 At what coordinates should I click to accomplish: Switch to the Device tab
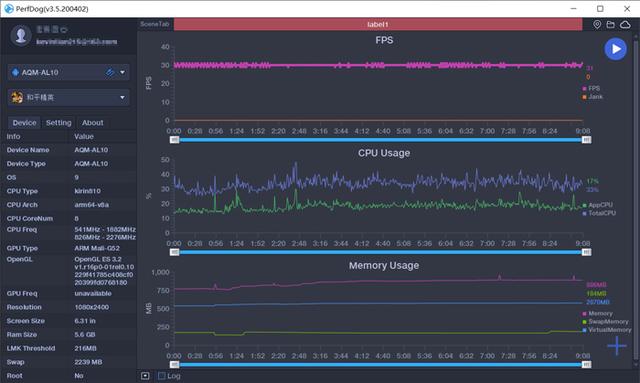24,122
